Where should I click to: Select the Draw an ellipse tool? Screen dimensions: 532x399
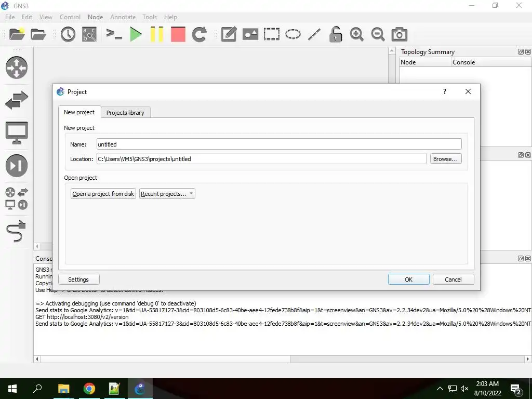tap(293, 34)
